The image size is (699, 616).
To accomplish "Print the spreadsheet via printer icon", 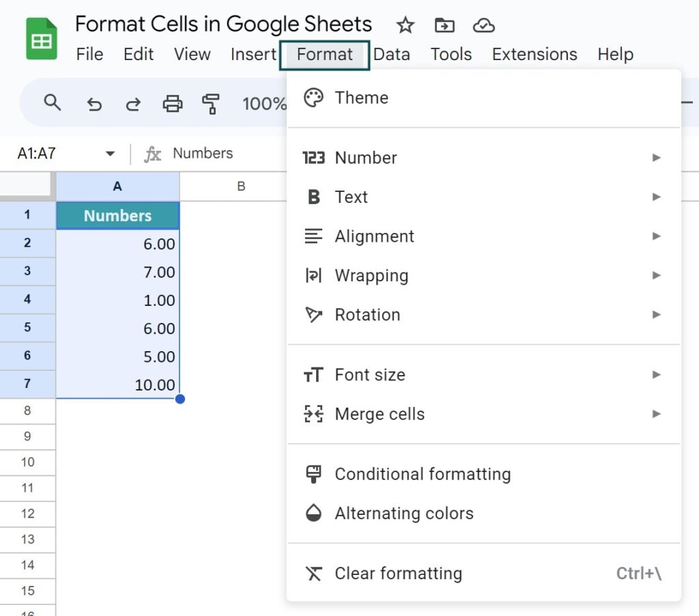I will (x=173, y=104).
